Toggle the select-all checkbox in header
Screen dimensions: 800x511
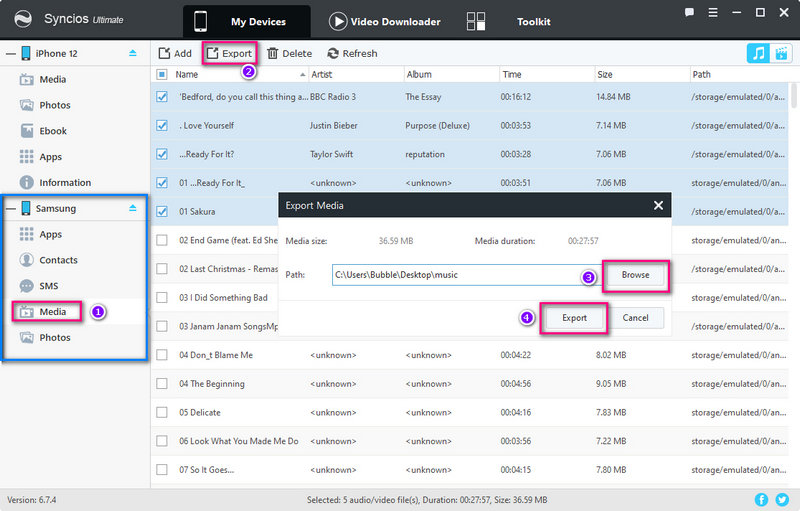[x=162, y=74]
